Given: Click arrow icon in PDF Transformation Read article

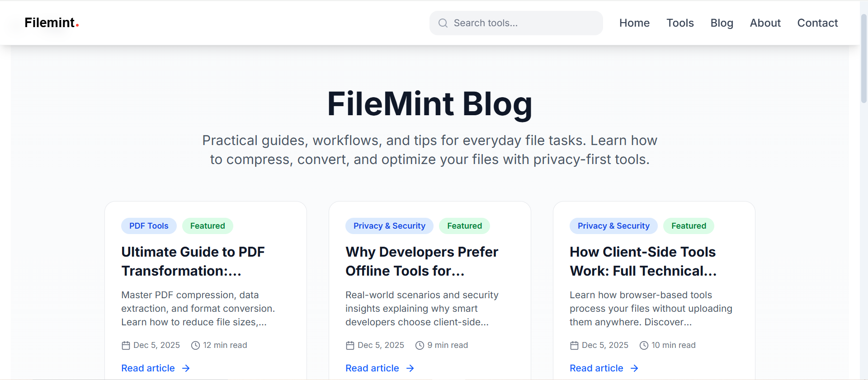Looking at the screenshot, I should point(186,368).
